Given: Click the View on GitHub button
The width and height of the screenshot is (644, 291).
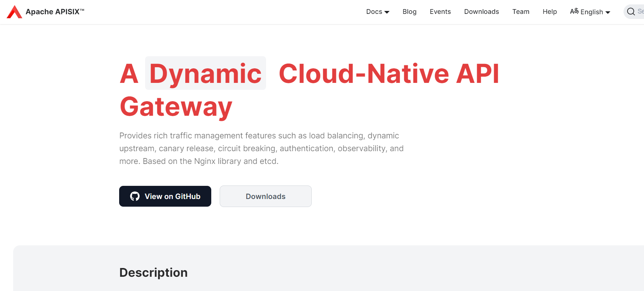Looking at the screenshot, I should pos(165,196).
